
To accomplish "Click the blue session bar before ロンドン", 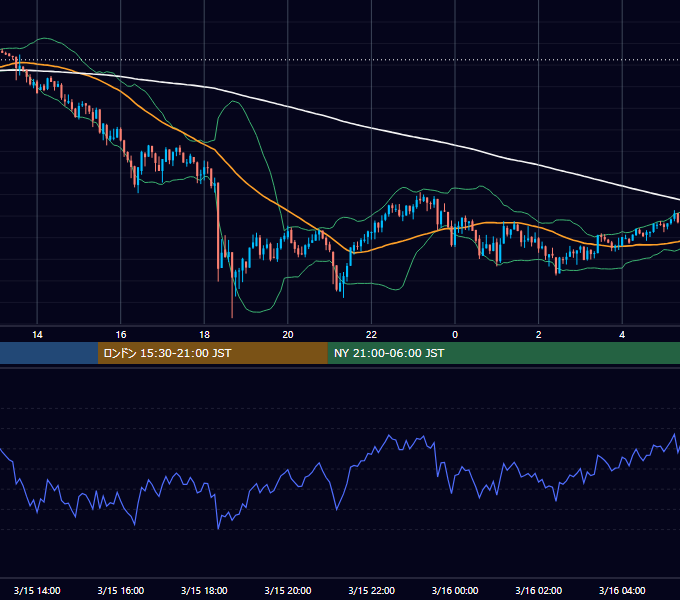I will tap(49, 353).
